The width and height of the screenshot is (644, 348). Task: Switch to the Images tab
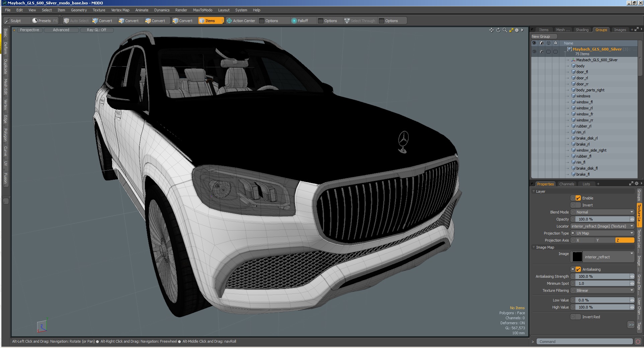click(x=620, y=30)
